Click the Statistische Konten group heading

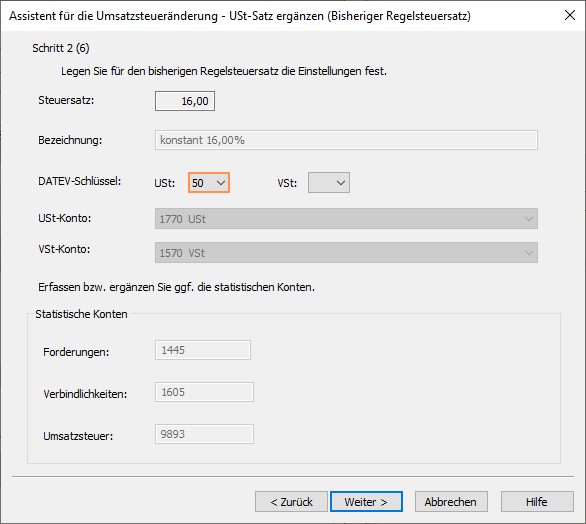click(81, 314)
